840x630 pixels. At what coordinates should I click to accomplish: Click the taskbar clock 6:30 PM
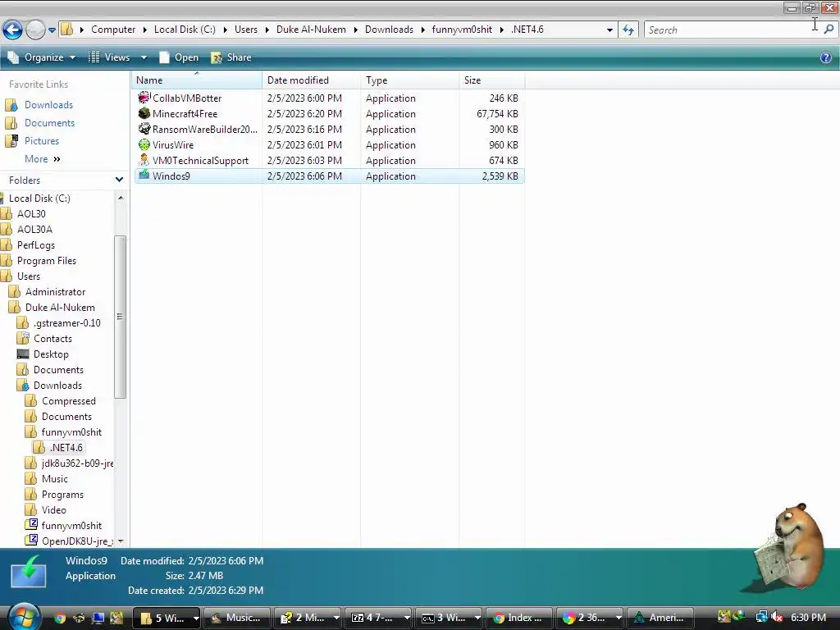click(x=808, y=618)
